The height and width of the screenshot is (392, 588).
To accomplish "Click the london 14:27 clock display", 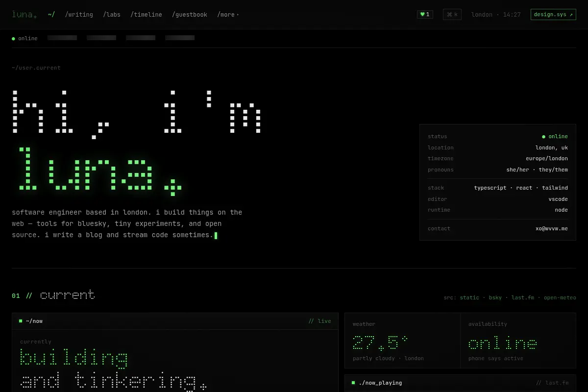I will [x=496, y=15].
